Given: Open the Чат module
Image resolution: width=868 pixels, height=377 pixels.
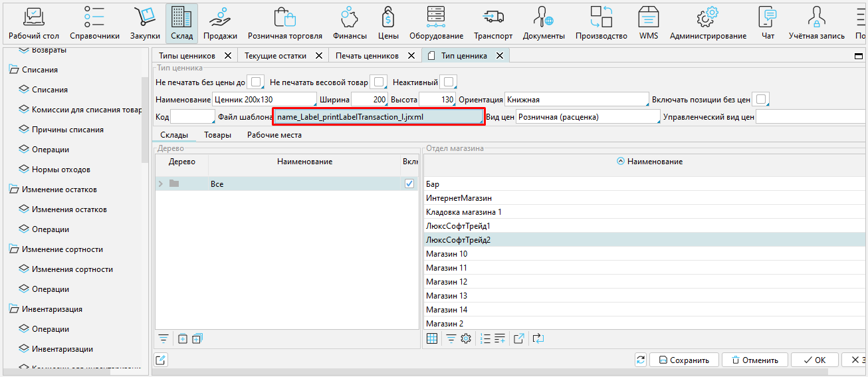Looking at the screenshot, I should 768,23.
